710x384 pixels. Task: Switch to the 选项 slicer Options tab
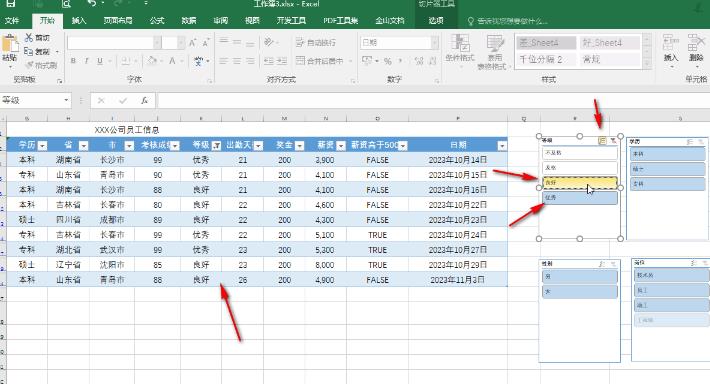(436, 20)
